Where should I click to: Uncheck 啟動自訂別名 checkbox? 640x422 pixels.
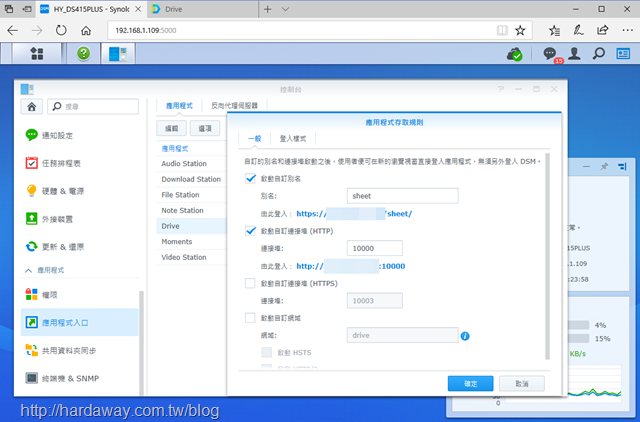(250, 178)
